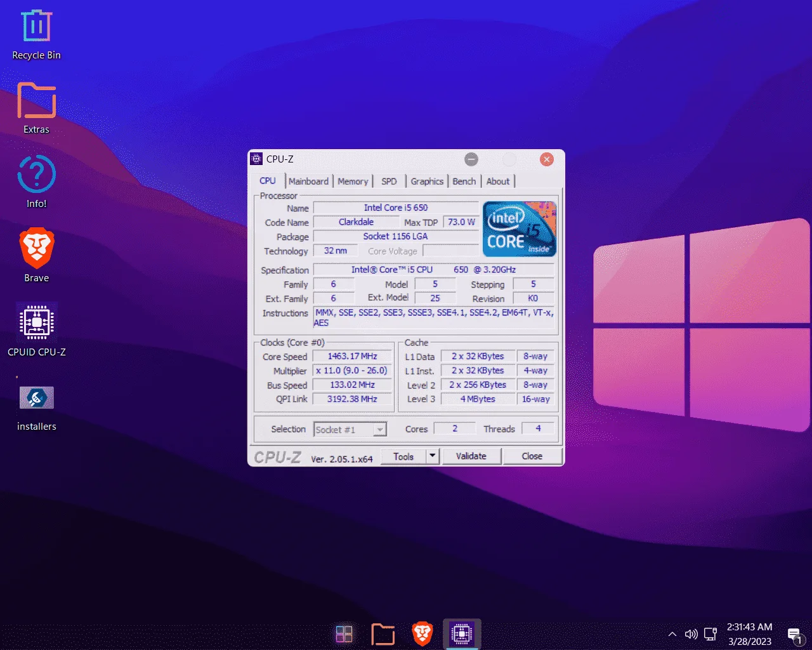Click the Code Name value Clarkdale

(x=357, y=222)
